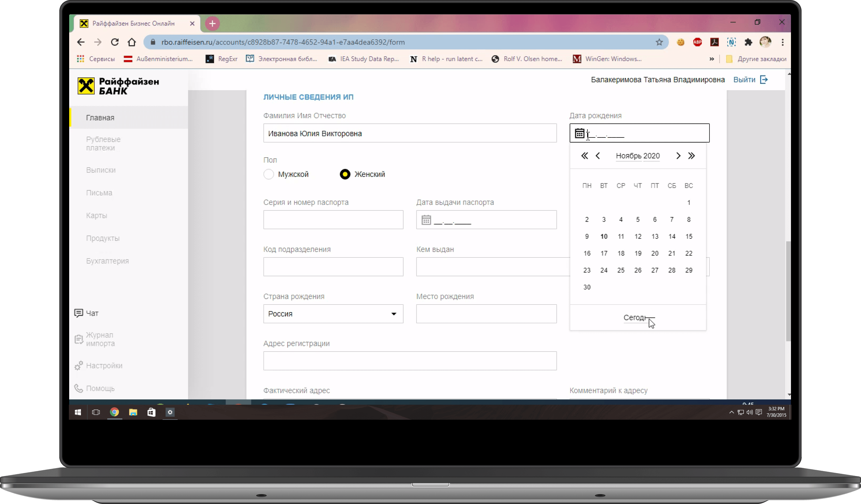This screenshot has width=861, height=504.
Task: Open the extensions puzzle icon
Action: coord(748,42)
